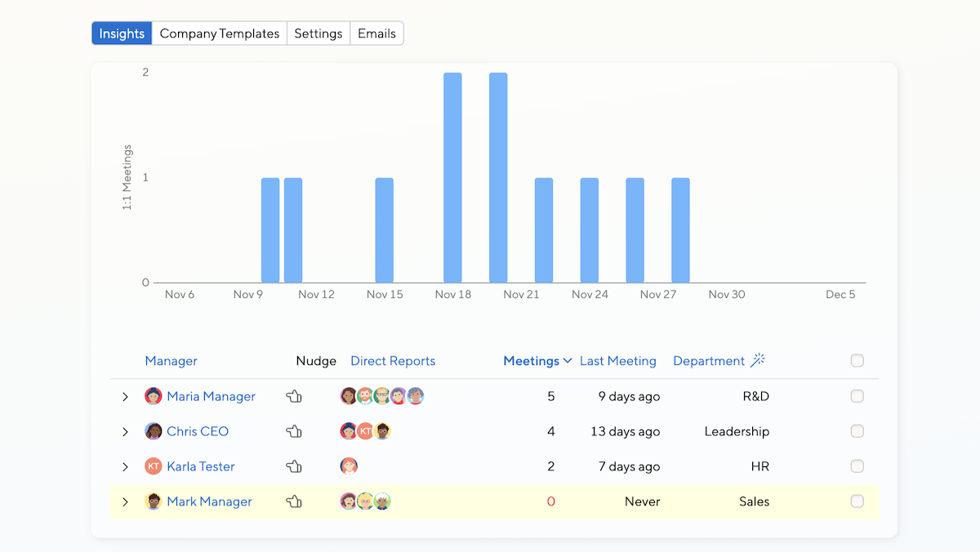
Task: Click Karla Tester's single direct report avatar
Action: click(349, 466)
